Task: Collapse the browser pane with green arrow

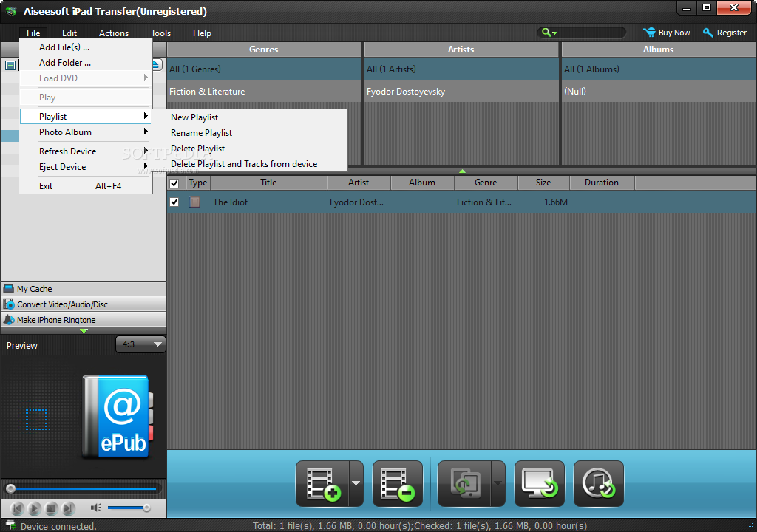Action: (462, 171)
